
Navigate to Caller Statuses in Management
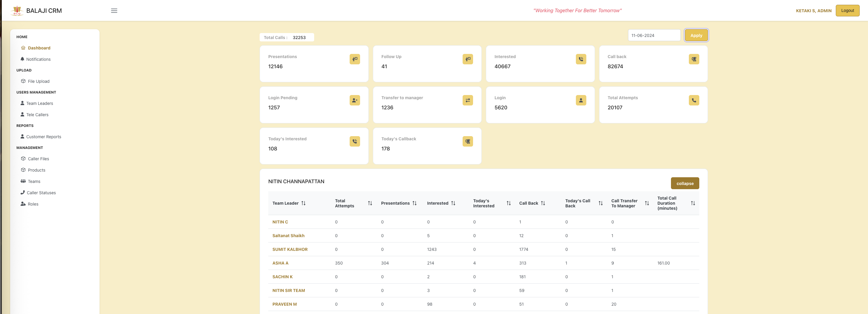[41, 193]
